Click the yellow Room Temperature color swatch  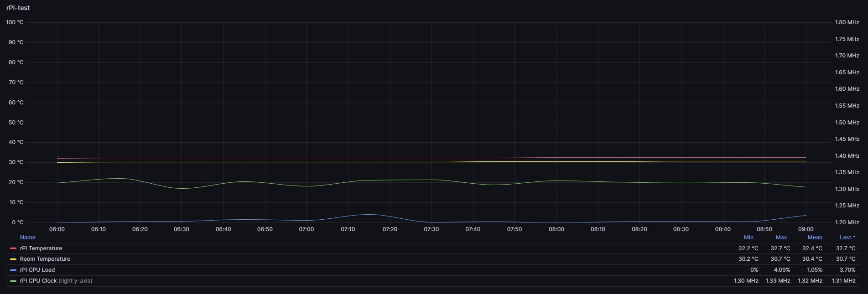[x=13, y=259]
